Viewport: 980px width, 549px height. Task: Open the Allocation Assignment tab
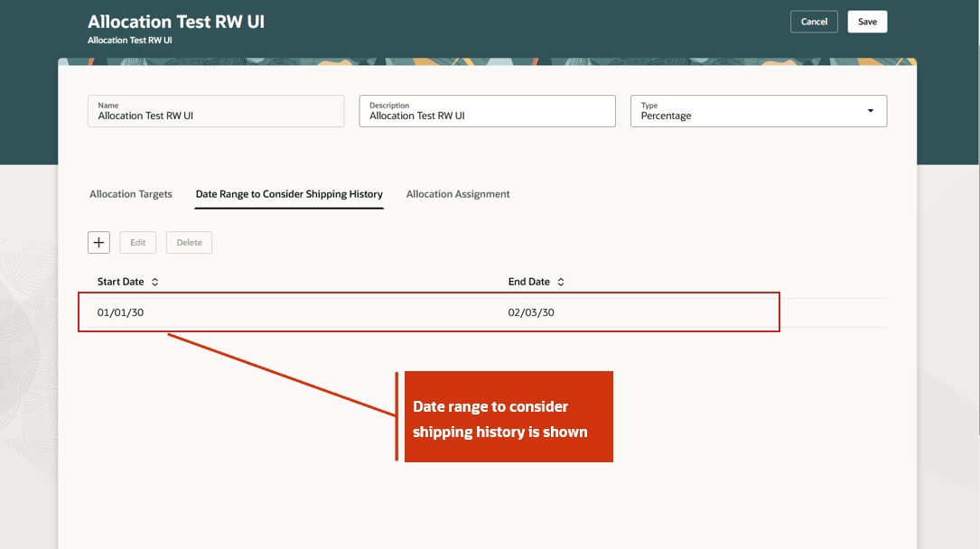point(458,193)
